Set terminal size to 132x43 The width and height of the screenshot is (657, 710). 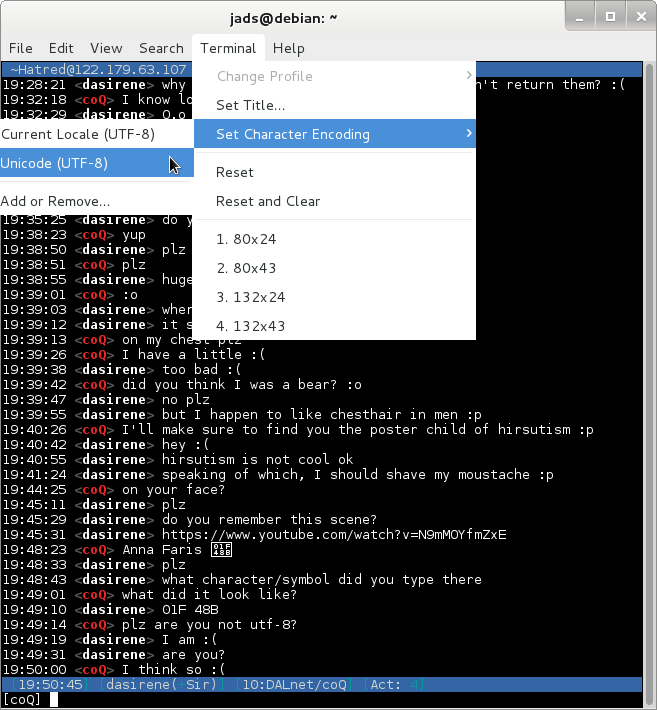(x=335, y=326)
